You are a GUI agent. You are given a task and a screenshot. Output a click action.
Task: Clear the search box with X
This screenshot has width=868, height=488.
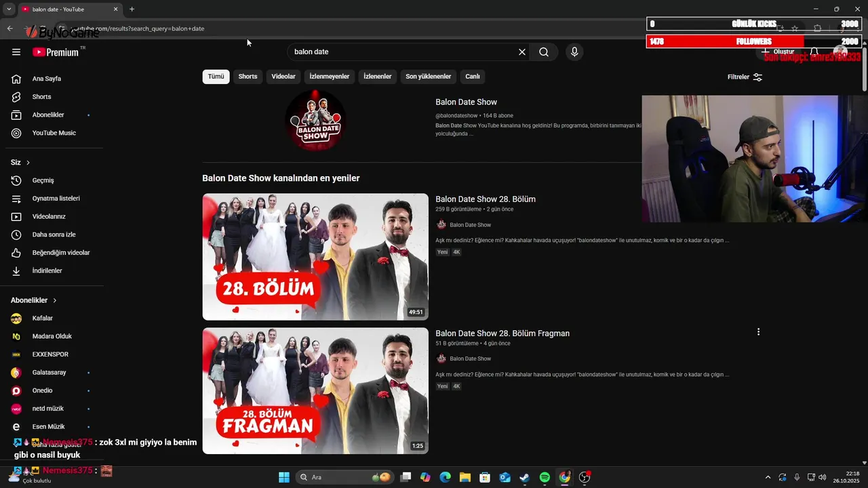[522, 52]
